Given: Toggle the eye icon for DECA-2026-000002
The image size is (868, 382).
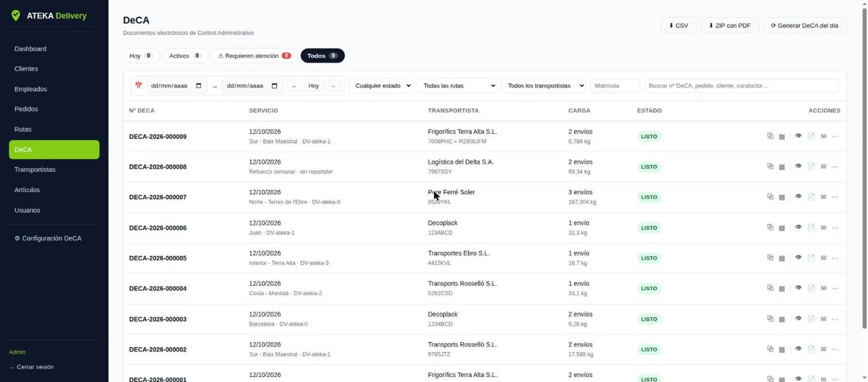Looking at the screenshot, I should (x=799, y=349).
